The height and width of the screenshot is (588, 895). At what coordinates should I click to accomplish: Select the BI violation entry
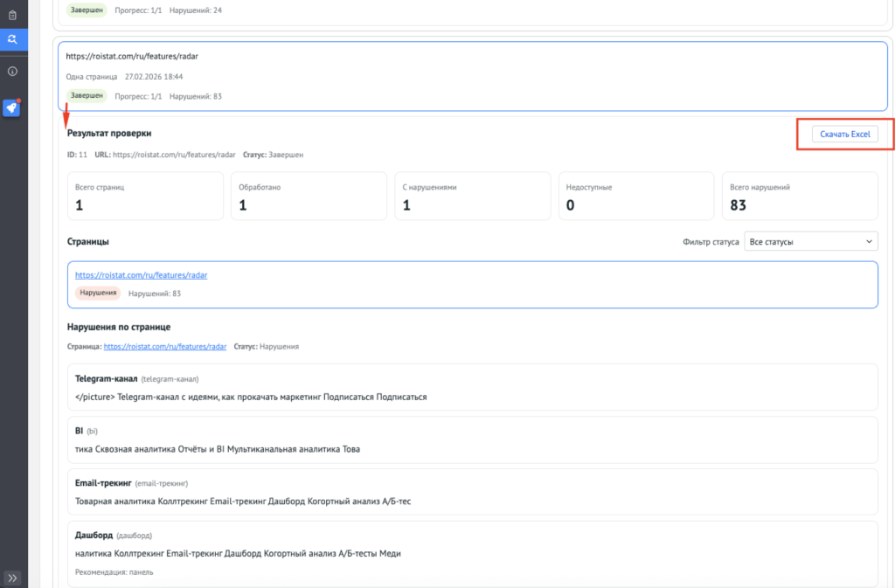472,439
